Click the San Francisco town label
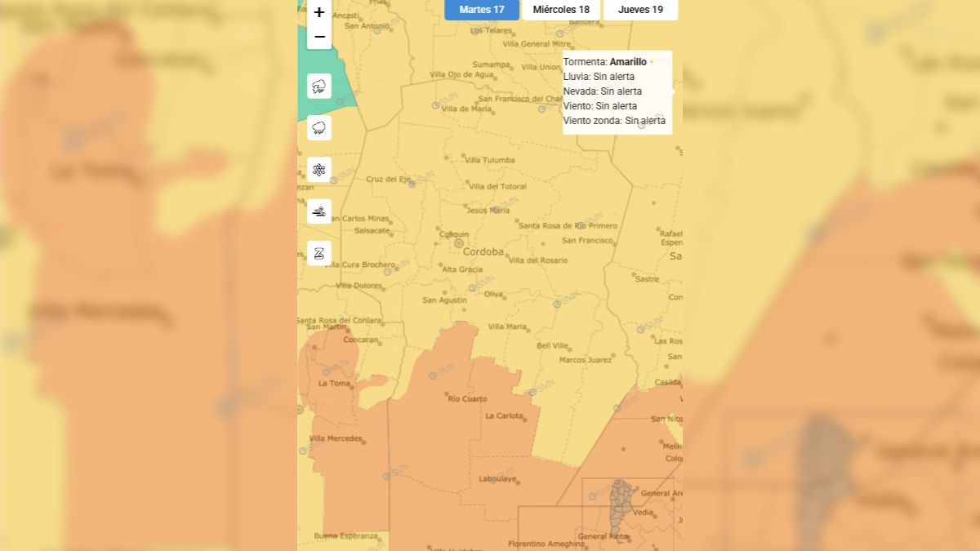The height and width of the screenshot is (551, 980). pos(587,241)
